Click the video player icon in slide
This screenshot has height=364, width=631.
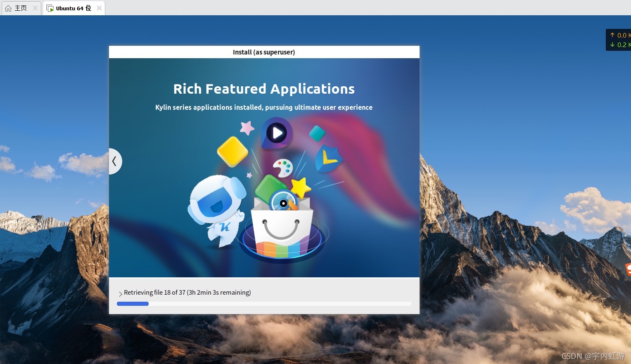click(277, 133)
